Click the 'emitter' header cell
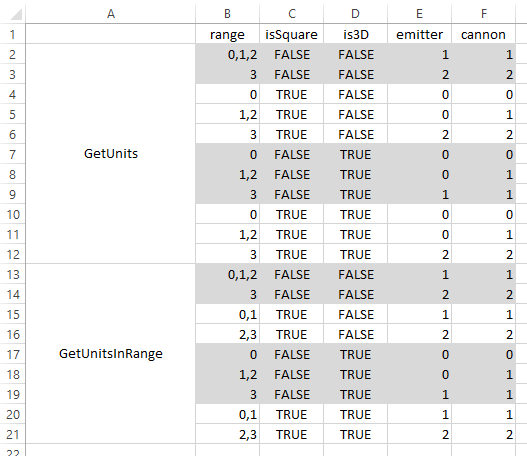The height and width of the screenshot is (456, 527). (x=419, y=34)
